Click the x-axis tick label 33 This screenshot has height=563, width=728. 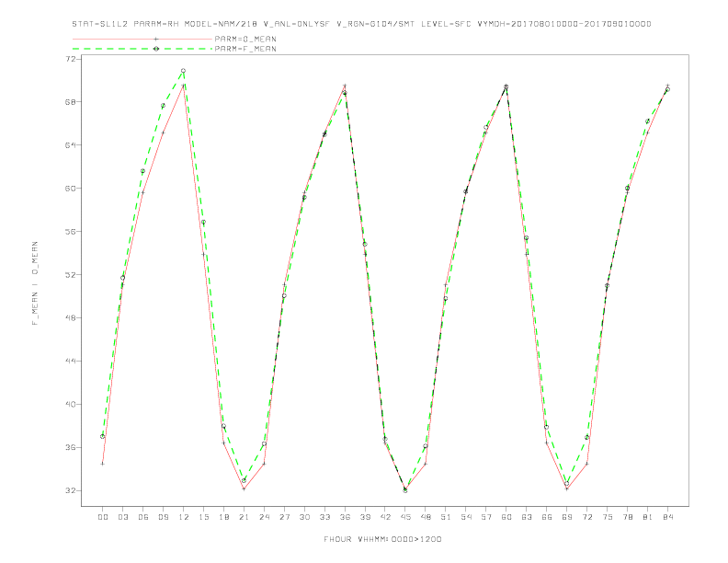(324, 517)
